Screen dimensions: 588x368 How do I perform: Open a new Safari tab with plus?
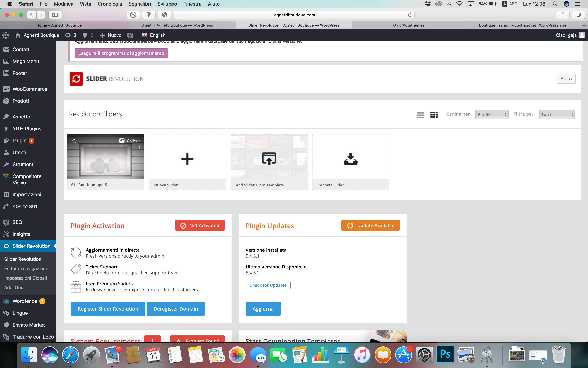[x=584, y=25]
